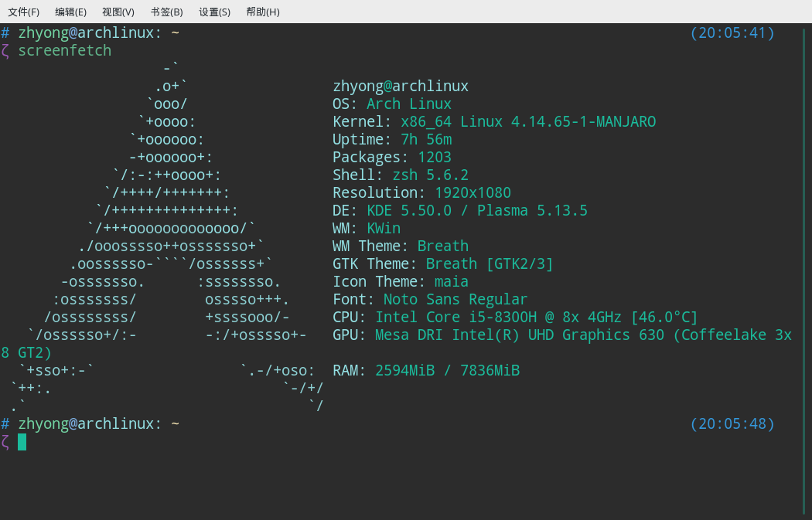Click the Shell zsh 5.6.2 text

coord(430,175)
